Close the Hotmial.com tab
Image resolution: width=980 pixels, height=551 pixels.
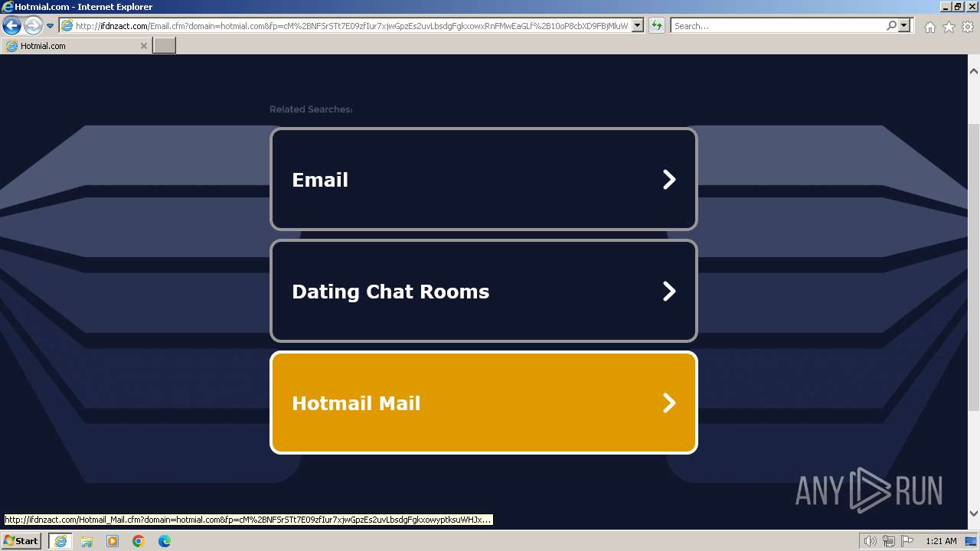(143, 46)
